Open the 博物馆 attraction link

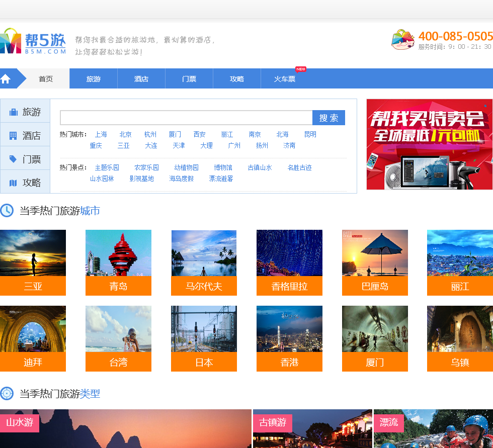coord(223,168)
